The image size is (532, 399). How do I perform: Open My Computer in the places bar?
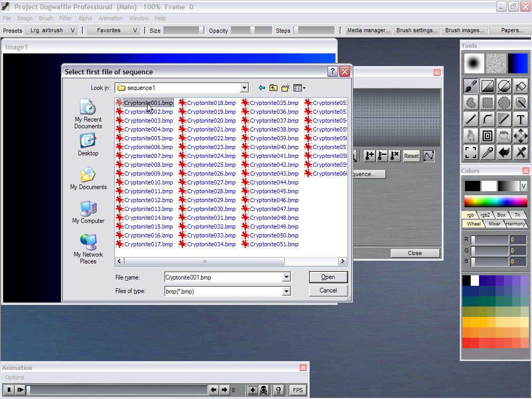(x=88, y=212)
